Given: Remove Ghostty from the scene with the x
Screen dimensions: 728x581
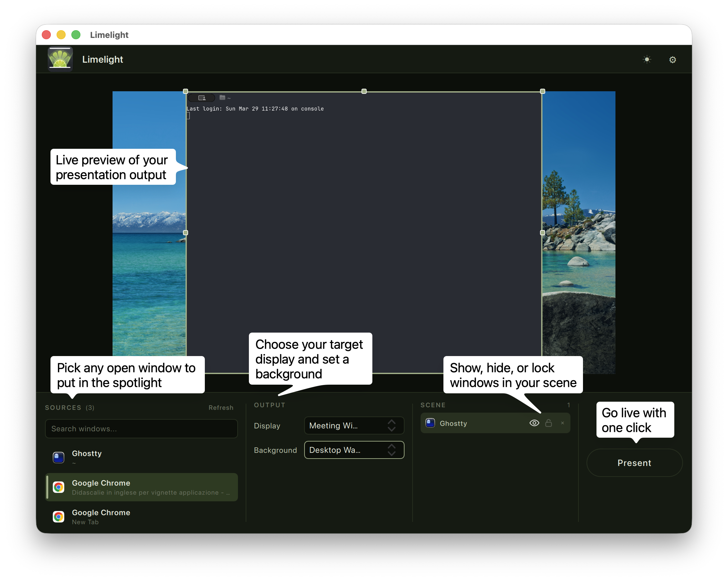Looking at the screenshot, I should (562, 423).
